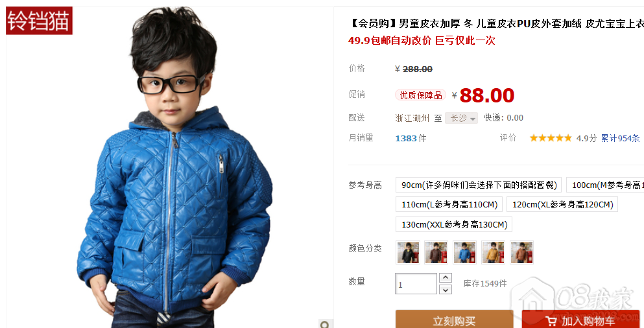644x328 pixels.
Task: Open the 累计954条 reviews link
Action: pyautogui.click(x=620, y=138)
